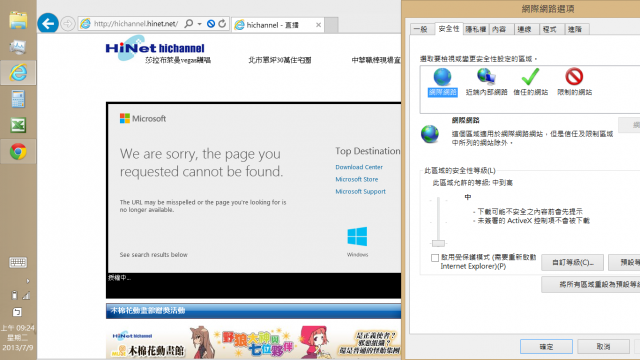This screenshot has height=360, width=640.
Task: Click the network signal tray icon
Action: coord(26,295)
